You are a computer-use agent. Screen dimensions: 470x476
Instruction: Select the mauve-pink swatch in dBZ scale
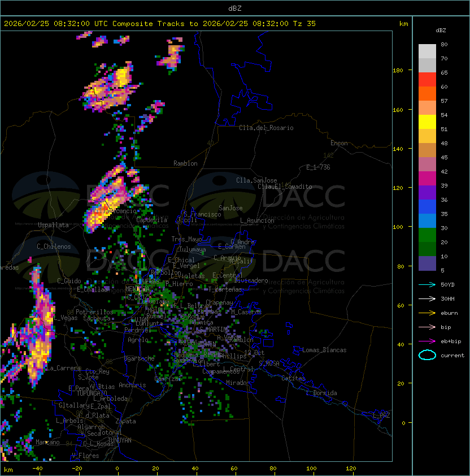pyautogui.click(x=427, y=165)
